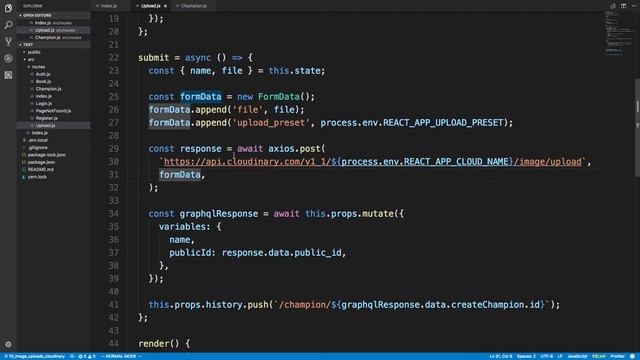Screen dimensions: 640x360
Task: Open Login.js in routes folder
Action: pyautogui.click(x=44, y=104)
